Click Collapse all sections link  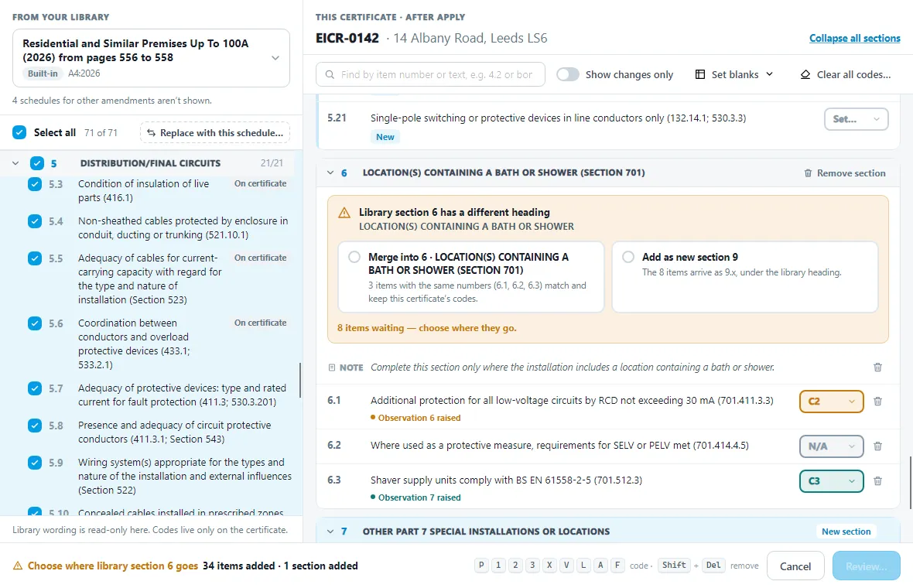(x=855, y=39)
